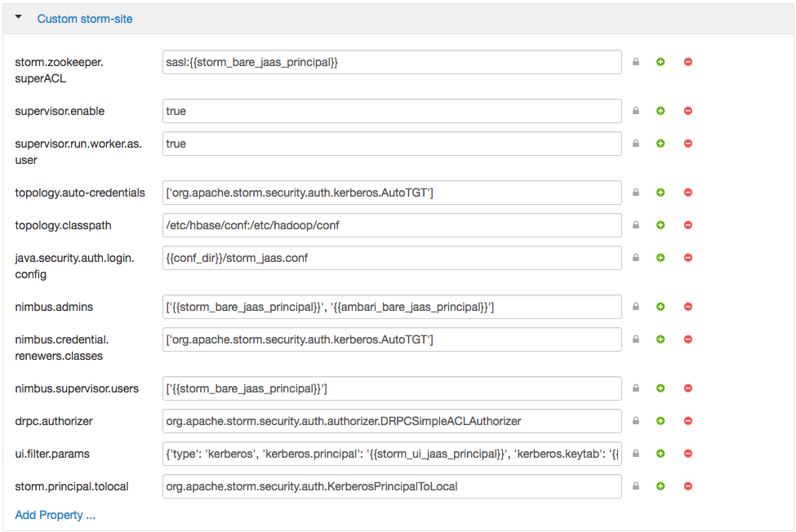This screenshot has height=532, width=796.
Task: Click lock icon for nimbus.credential.renewers.classes
Action: pyautogui.click(x=635, y=339)
